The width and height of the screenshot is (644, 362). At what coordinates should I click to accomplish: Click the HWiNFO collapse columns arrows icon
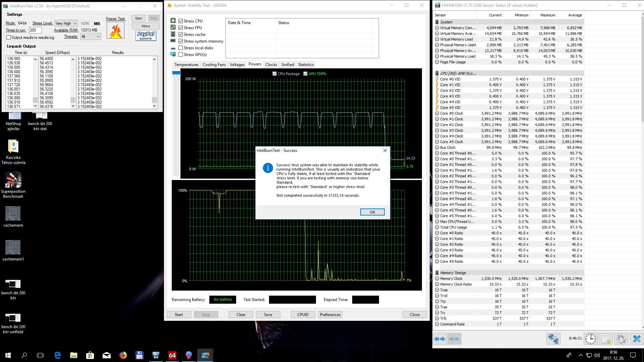454,339
